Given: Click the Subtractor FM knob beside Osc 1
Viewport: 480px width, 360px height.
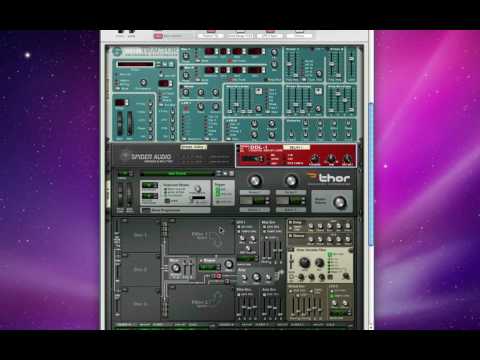Looking at the screenshot, I should (274, 52).
